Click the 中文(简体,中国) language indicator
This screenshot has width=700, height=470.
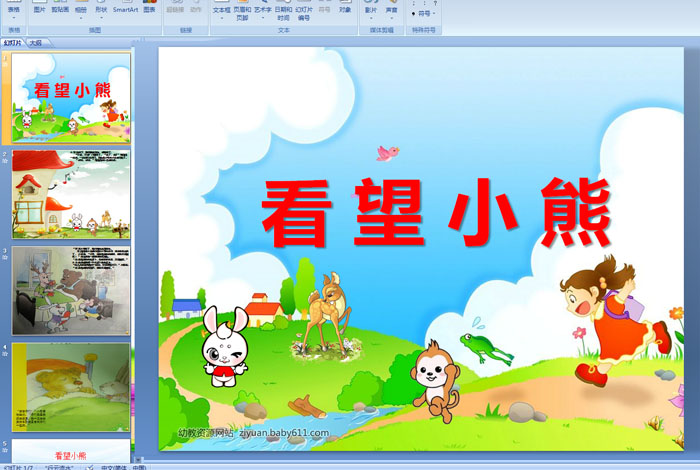click(x=124, y=467)
